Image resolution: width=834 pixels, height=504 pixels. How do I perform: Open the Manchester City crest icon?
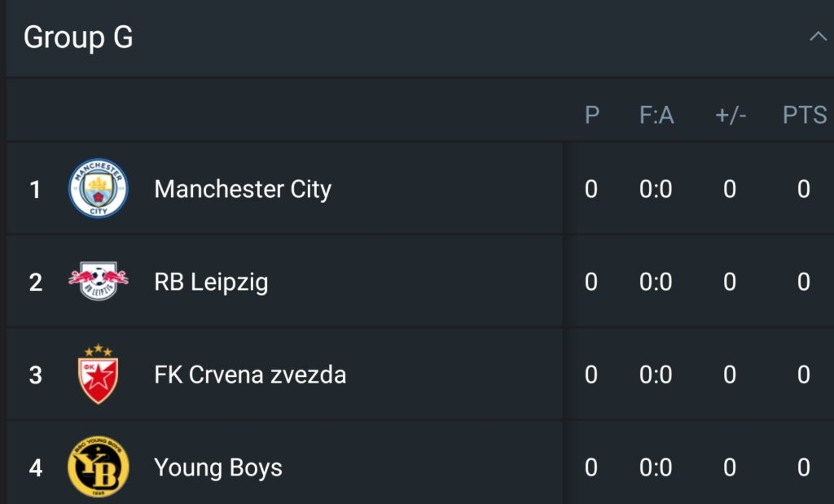pos(99,188)
